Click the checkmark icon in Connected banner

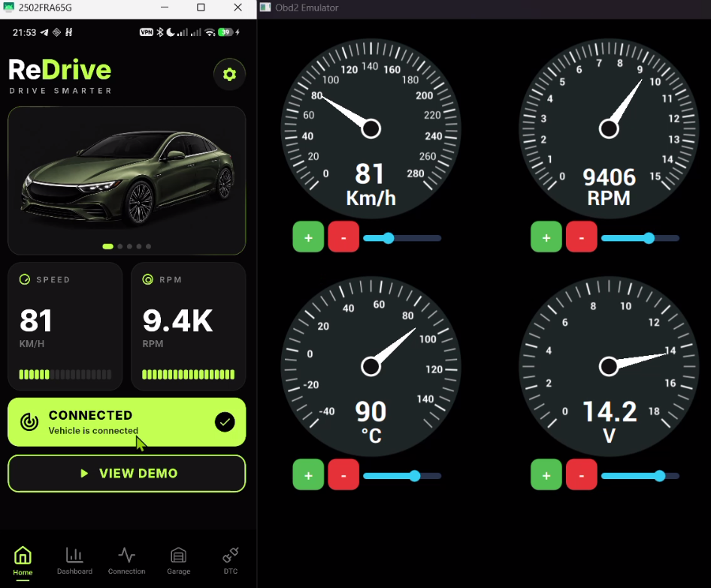point(225,422)
